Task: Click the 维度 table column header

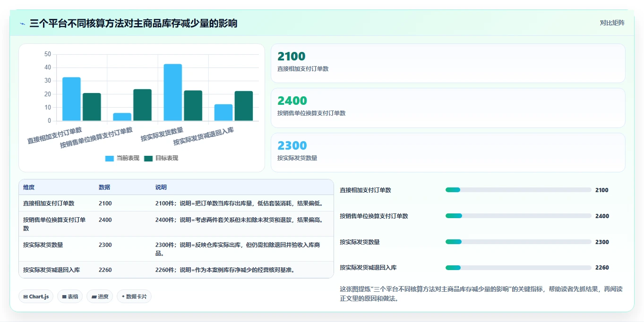Action: tap(29, 187)
